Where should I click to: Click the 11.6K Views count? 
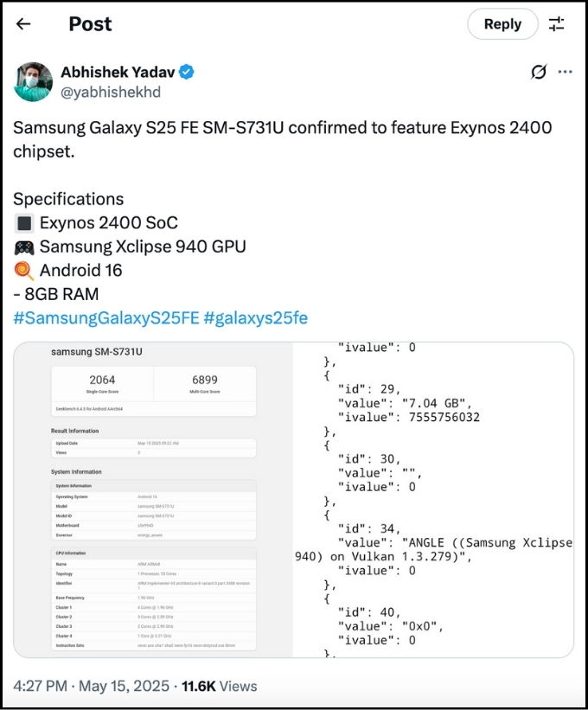[219, 686]
